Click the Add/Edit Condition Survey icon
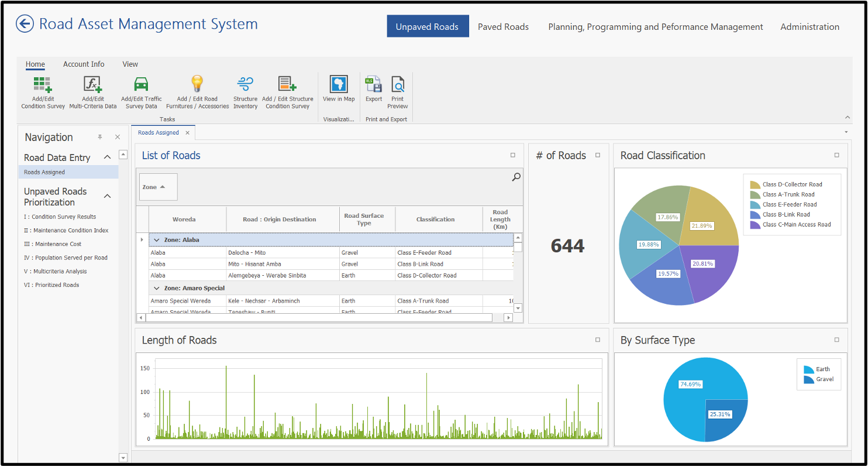The height and width of the screenshot is (466, 868). click(43, 85)
